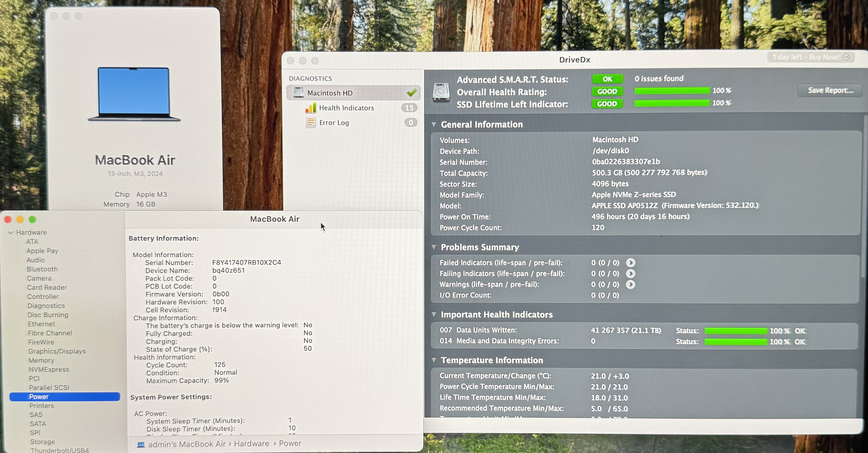The height and width of the screenshot is (453, 868).
Task: Select Ethernet in Hardware list
Action: [41, 324]
